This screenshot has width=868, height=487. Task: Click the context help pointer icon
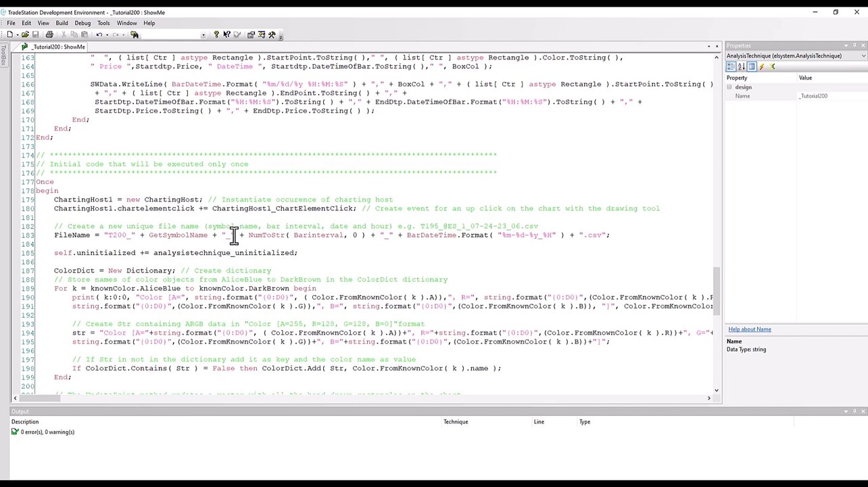226,34
